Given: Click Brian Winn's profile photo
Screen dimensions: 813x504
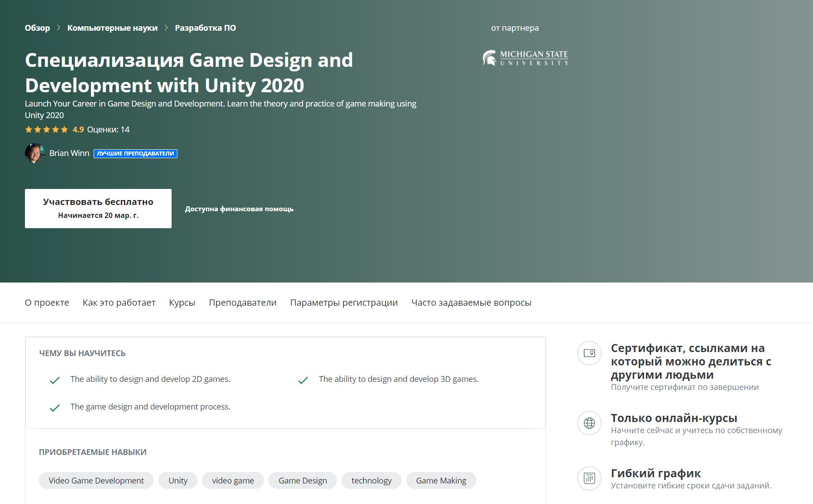Looking at the screenshot, I should 35,153.
